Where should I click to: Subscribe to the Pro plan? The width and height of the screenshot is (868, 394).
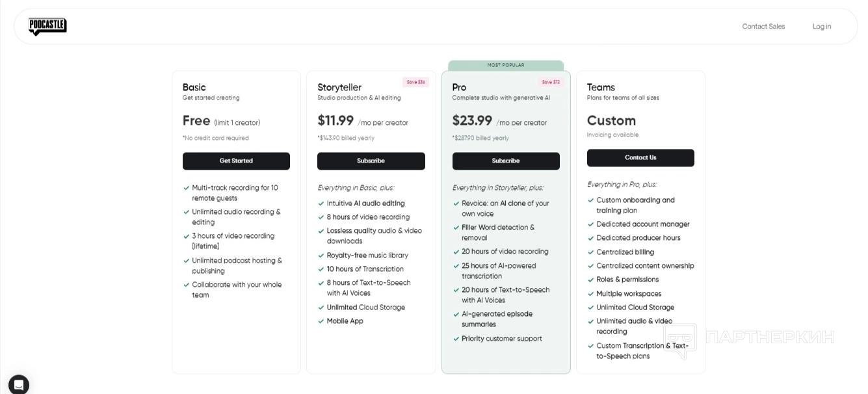click(505, 161)
